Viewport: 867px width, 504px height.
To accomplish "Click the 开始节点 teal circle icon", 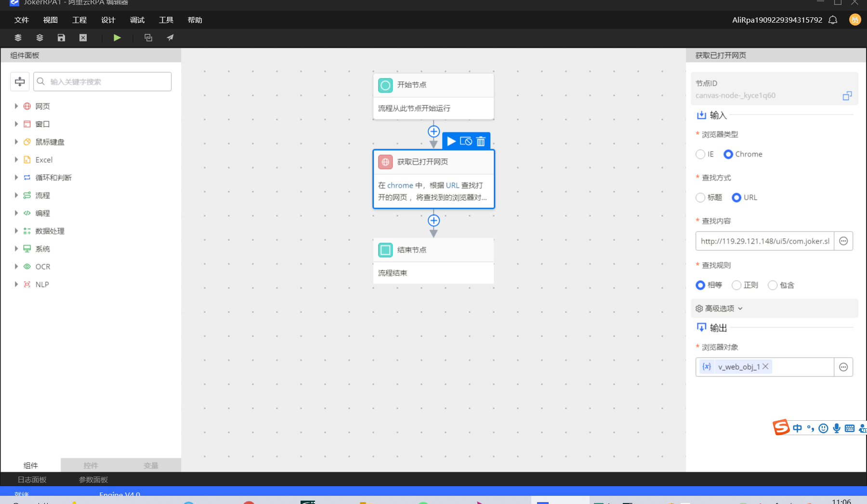I will pyautogui.click(x=385, y=86).
